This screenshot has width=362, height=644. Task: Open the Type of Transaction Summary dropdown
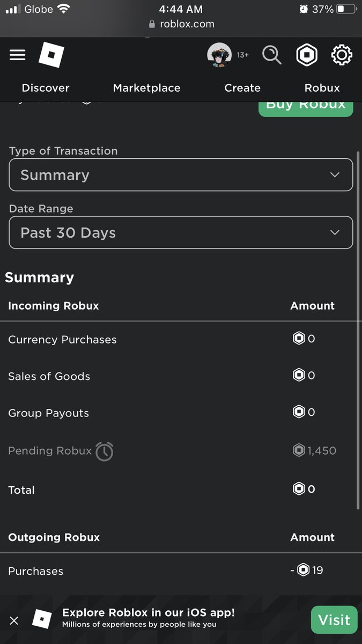tap(181, 175)
